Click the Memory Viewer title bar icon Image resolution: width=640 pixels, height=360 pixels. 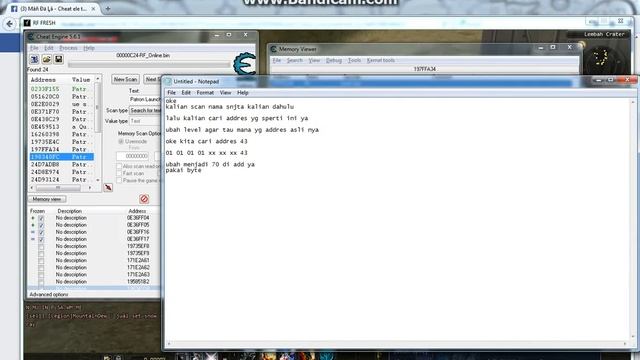[x=273, y=49]
